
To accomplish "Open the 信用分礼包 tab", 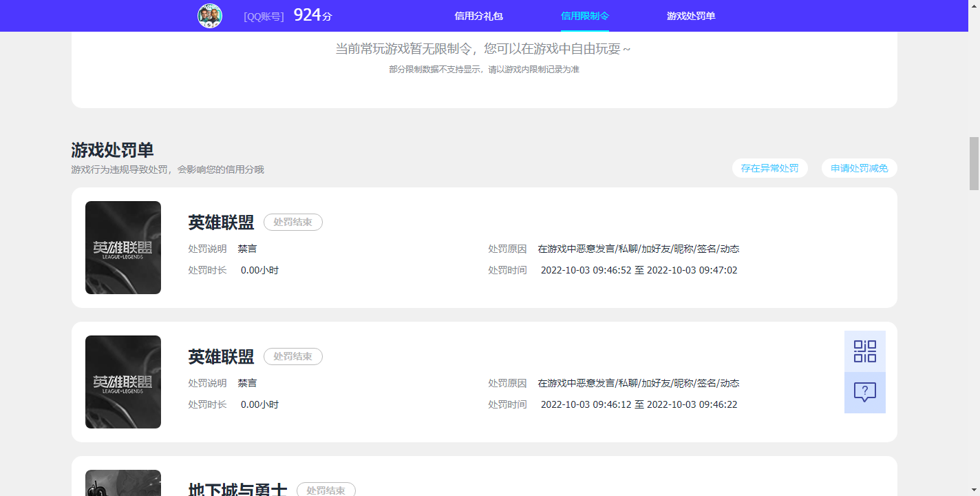I will click(479, 16).
